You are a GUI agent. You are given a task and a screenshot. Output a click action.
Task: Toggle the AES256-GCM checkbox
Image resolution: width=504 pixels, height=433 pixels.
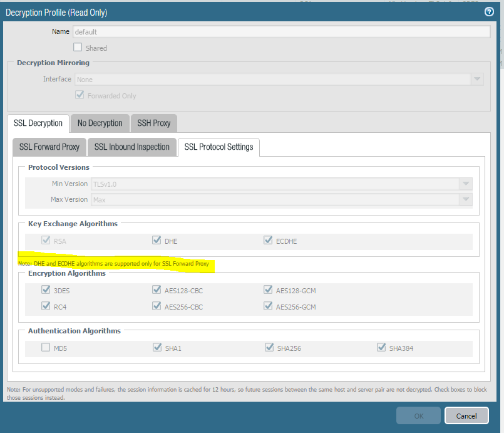coord(268,306)
